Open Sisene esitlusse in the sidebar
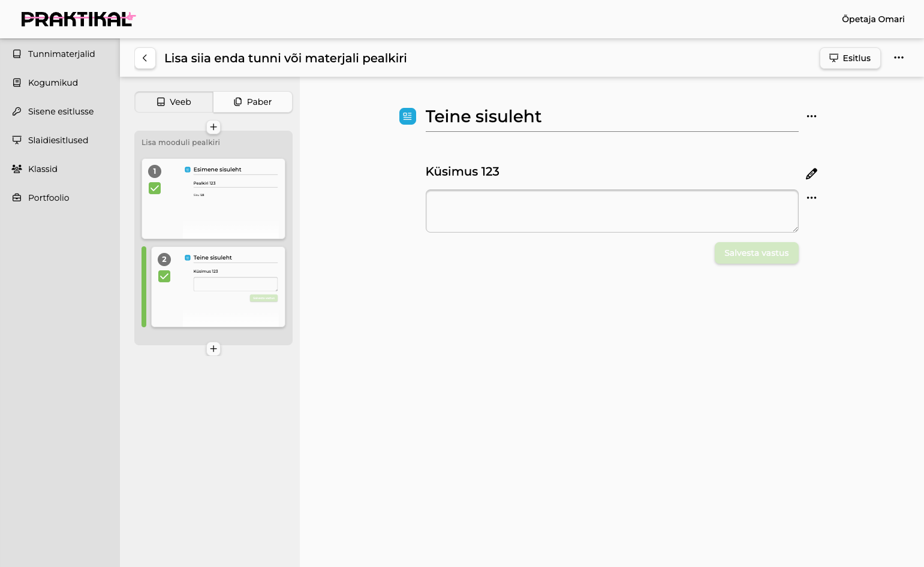 60,111
